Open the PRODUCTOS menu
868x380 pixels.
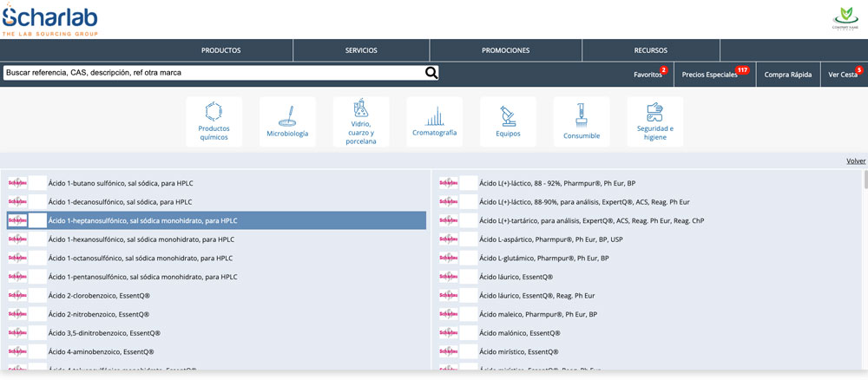click(x=220, y=50)
